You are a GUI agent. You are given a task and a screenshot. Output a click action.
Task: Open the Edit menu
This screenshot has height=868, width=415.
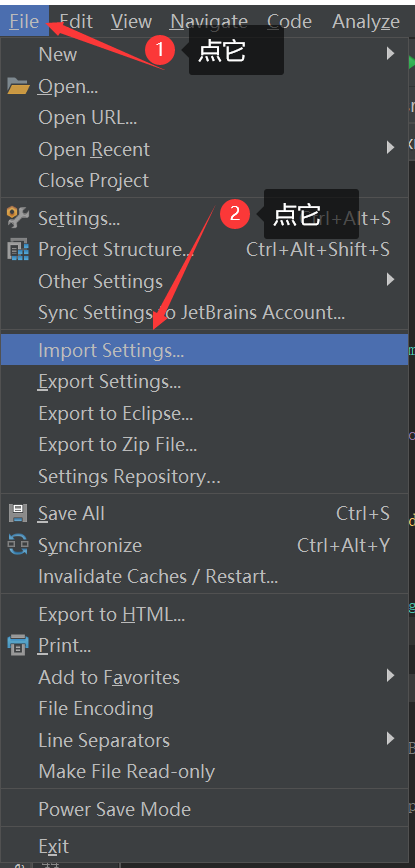[x=76, y=22]
